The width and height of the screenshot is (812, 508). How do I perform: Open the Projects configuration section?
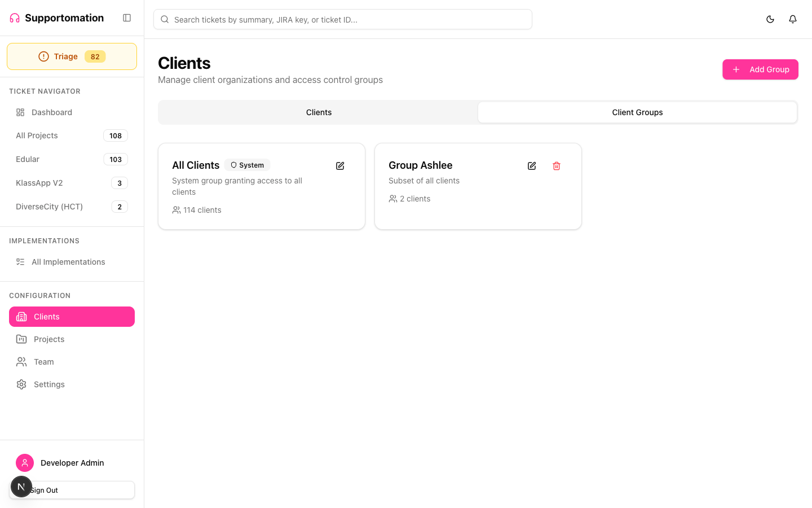pyautogui.click(x=48, y=339)
